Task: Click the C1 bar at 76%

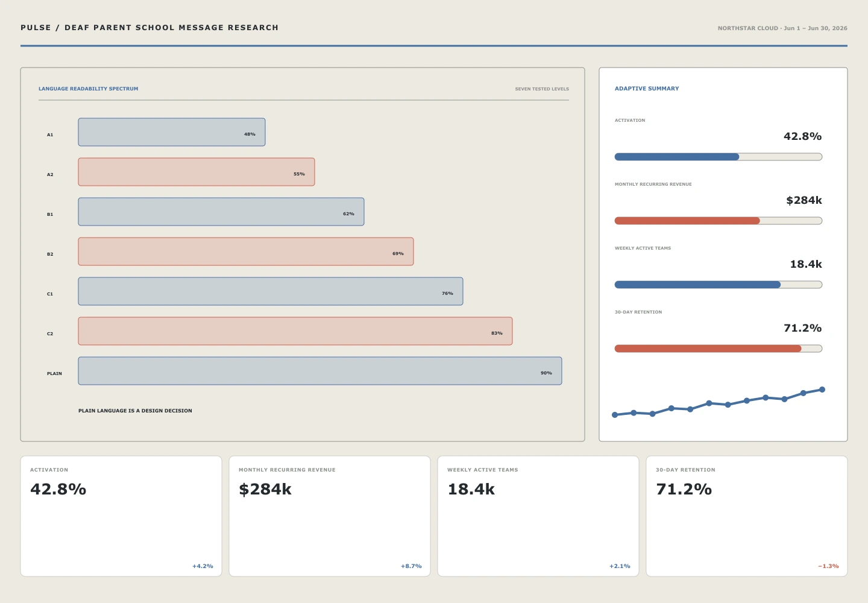Action: pos(271,291)
